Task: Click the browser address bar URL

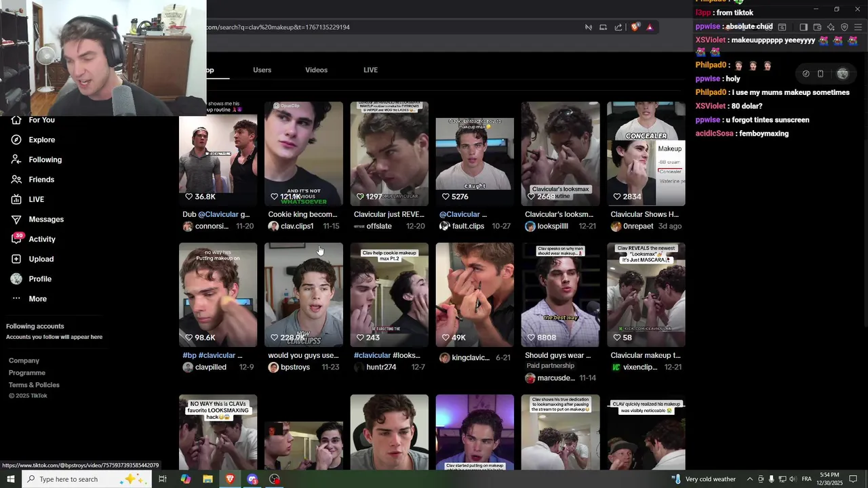Action: tap(278, 27)
